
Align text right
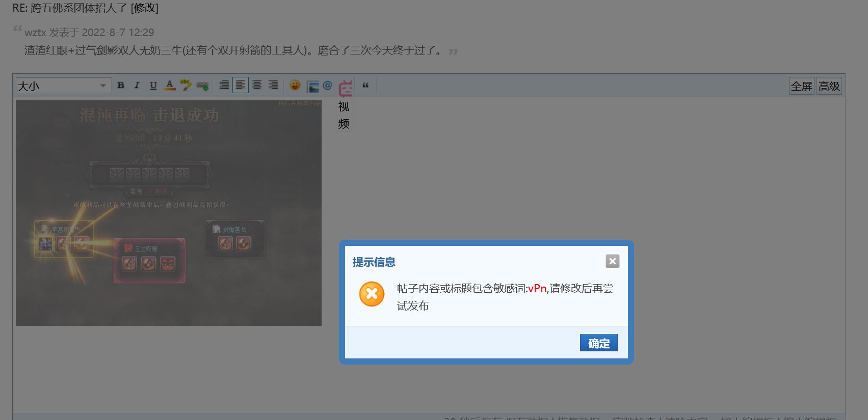(x=273, y=85)
